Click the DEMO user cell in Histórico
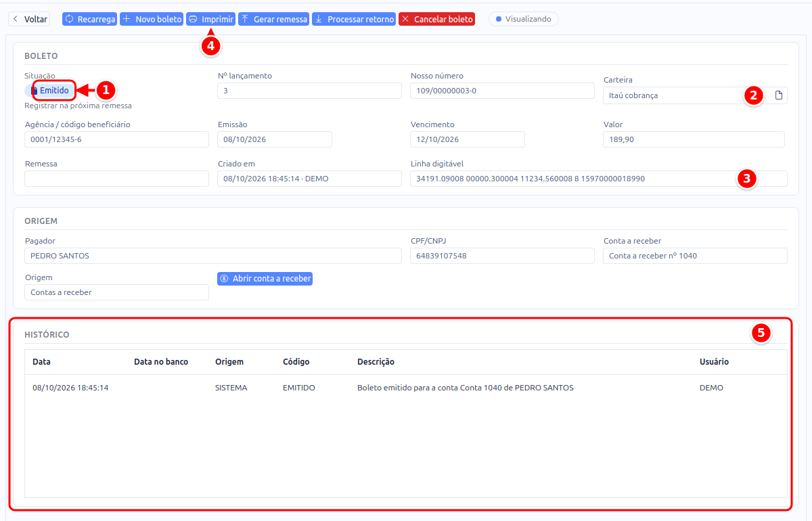The image size is (812, 521). 711,388
